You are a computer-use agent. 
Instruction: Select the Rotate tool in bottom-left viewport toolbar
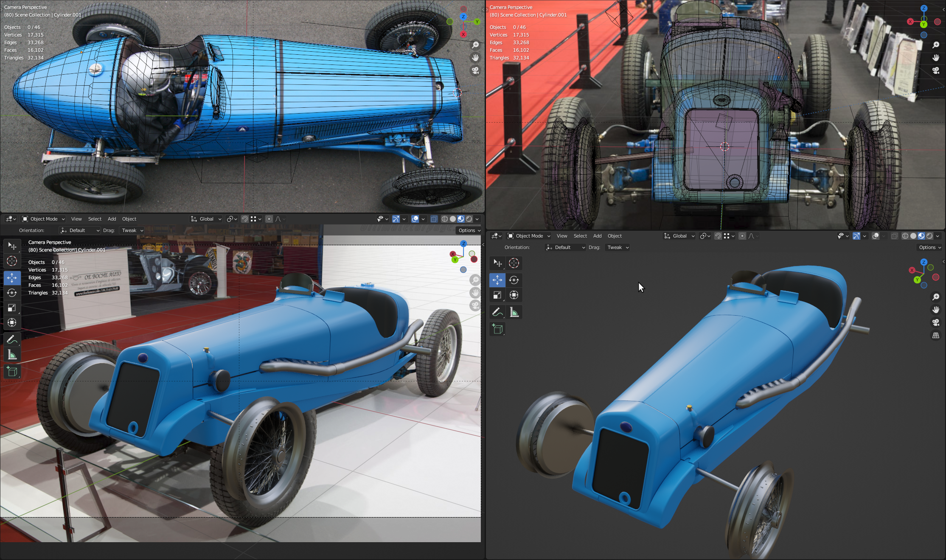click(12, 293)
